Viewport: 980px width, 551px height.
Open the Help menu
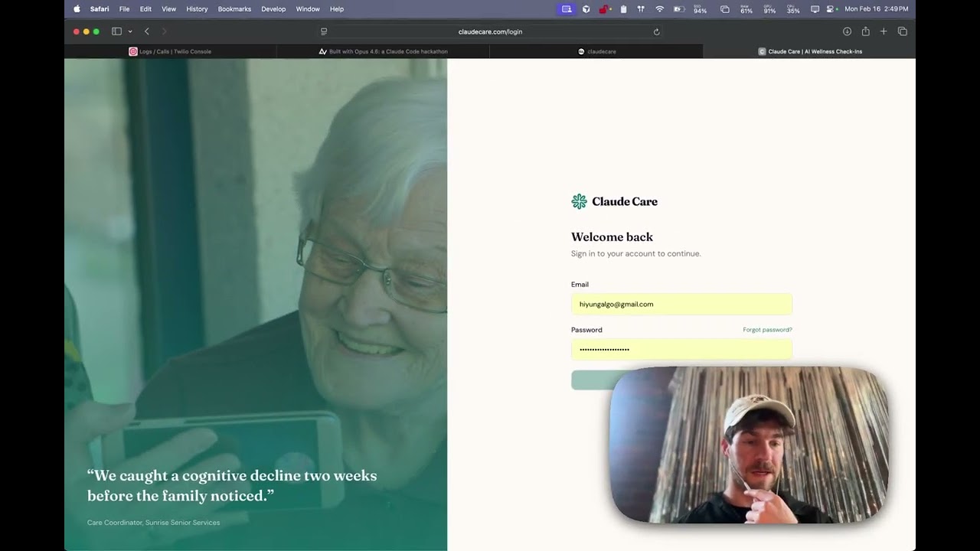click(x=337, y=9)
